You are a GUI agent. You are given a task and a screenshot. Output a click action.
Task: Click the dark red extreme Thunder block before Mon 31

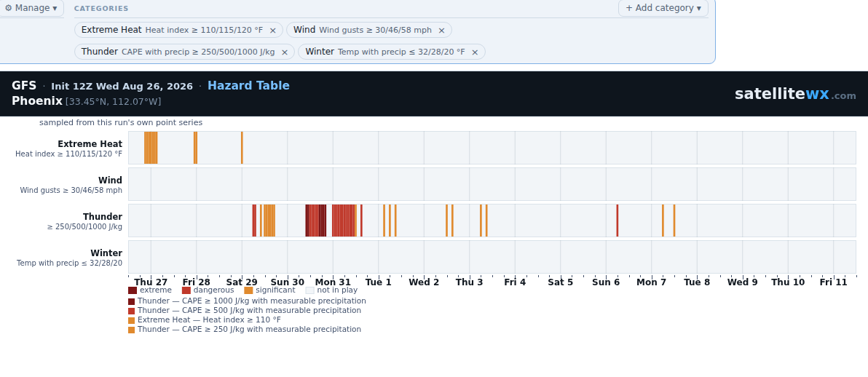[x=322, y=221]
